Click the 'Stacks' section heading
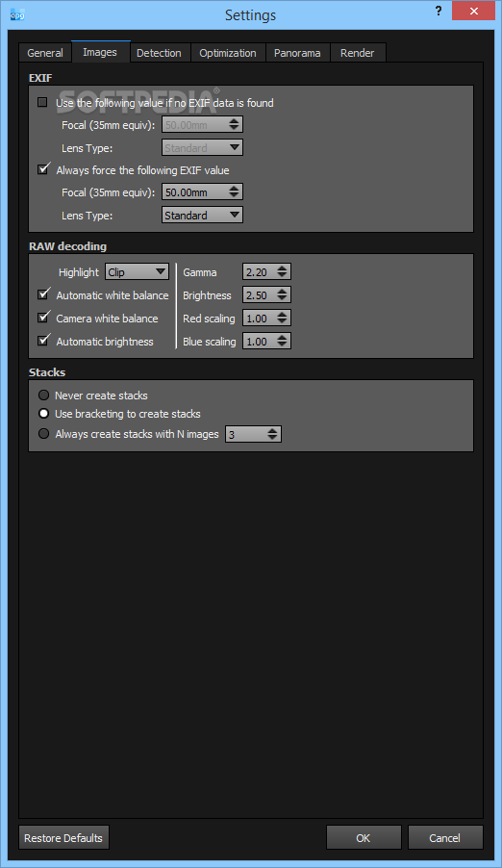502x868 pixels. 47,372
